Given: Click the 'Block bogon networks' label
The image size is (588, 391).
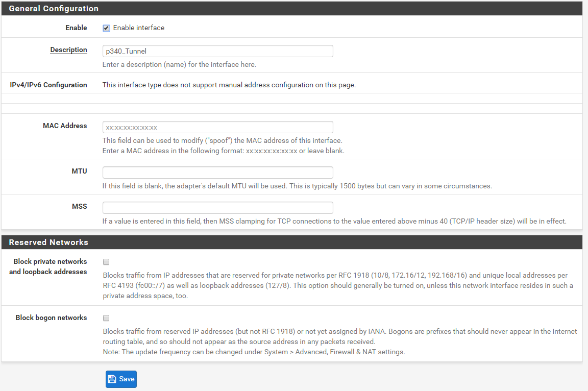Looking at the screenshot, I should [52, 317].
